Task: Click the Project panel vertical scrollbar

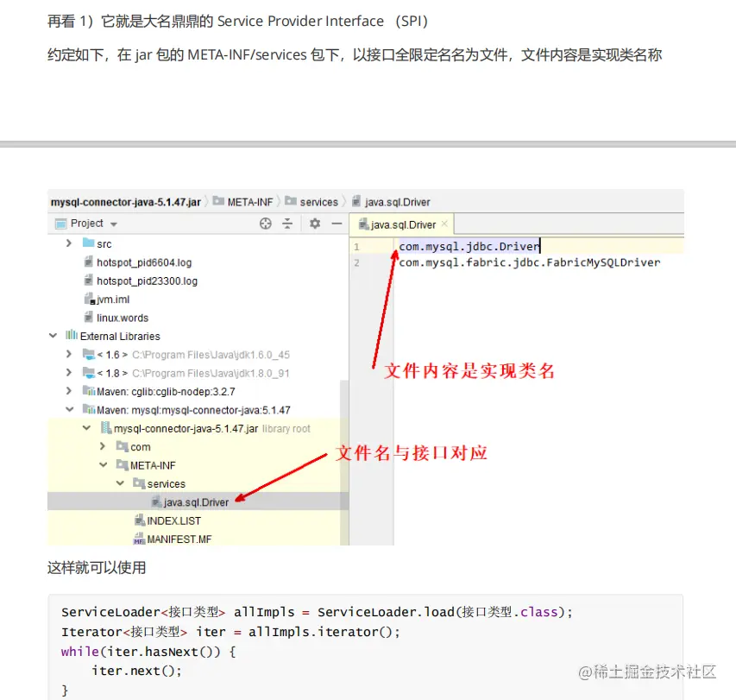Action: pos(344,463)
